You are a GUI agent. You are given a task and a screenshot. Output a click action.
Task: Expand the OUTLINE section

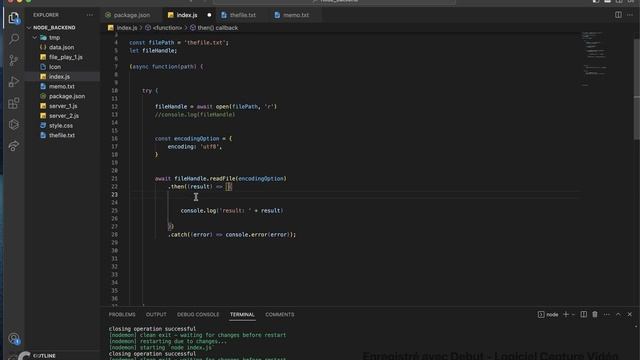tap(44, 356)
